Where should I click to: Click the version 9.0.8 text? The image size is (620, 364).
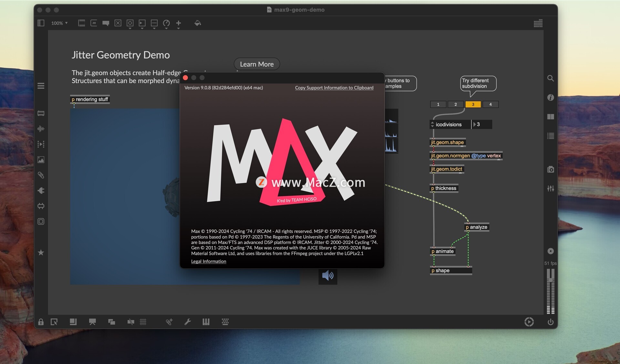(x=223, y=88)
